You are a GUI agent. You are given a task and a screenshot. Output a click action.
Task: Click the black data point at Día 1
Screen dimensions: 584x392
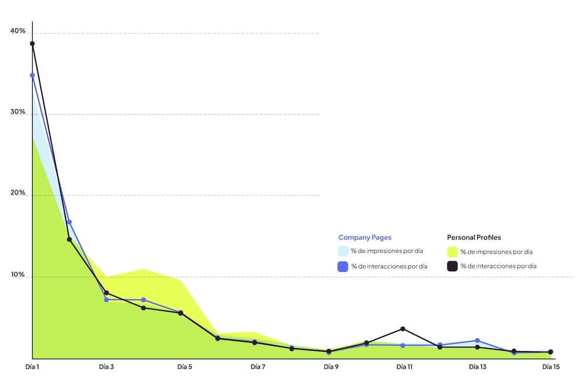(32, 43)
